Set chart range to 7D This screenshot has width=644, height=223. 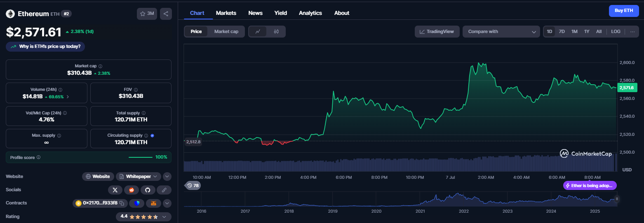point(562,31)
